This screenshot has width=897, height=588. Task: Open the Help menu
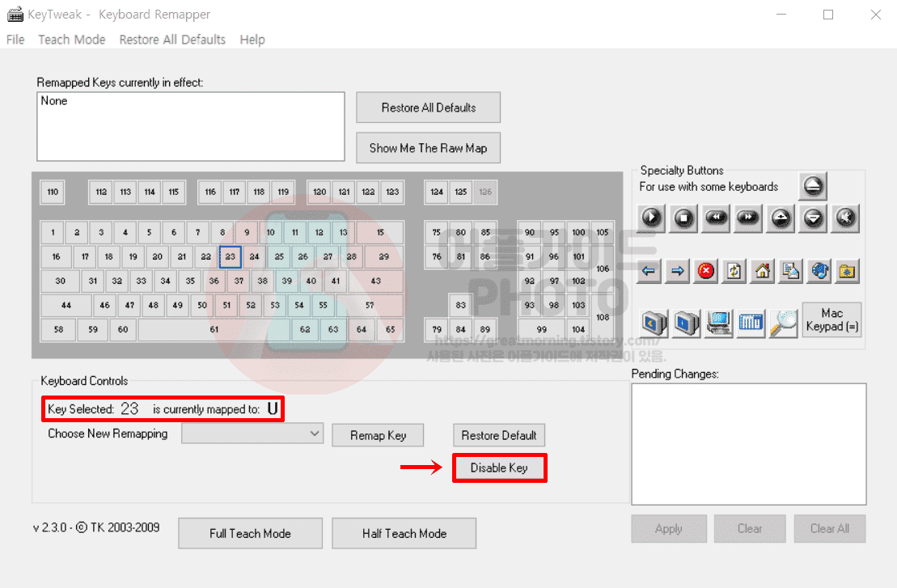pyautogui.click(x=252, y=40)
